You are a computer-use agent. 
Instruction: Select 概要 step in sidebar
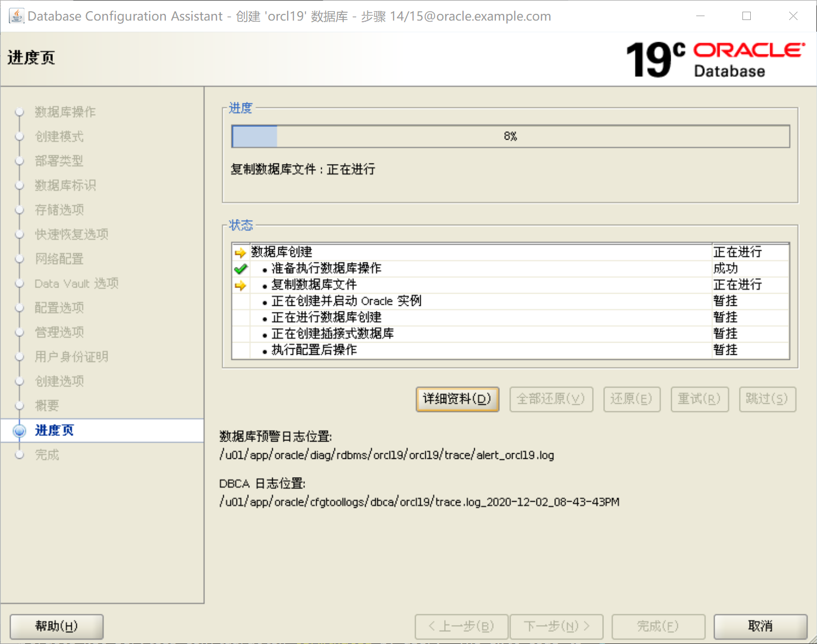(47, 405)
